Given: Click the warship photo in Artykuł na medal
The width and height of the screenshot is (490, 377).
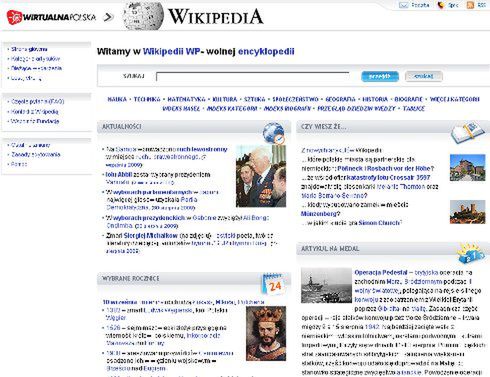Looking at the screenshot, I should tap(326, 285).
